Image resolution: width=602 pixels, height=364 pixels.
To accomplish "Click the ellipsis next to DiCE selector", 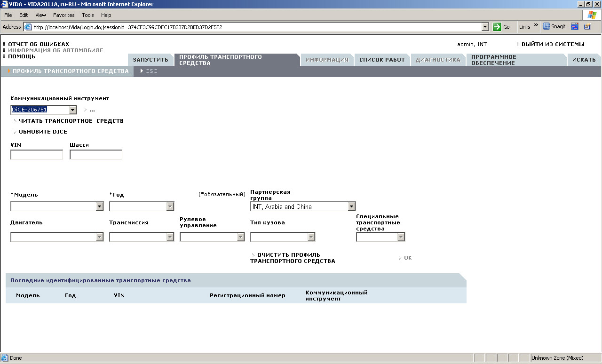I will coord(92,110).
